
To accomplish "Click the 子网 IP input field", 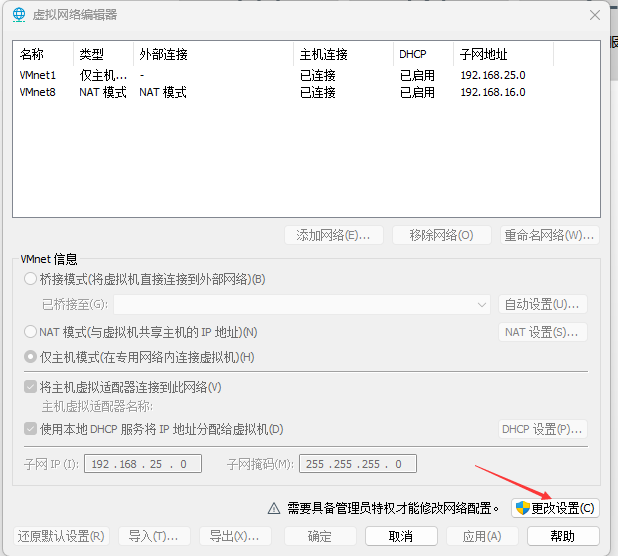I will 143,463.
